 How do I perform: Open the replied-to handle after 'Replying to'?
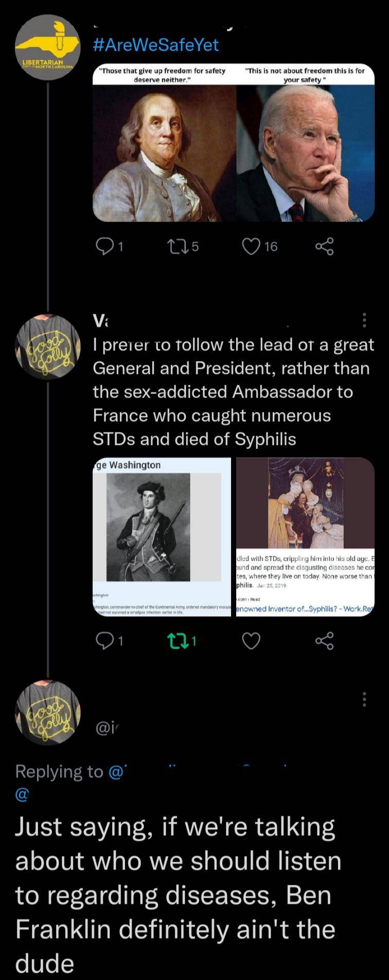(118, 771)
